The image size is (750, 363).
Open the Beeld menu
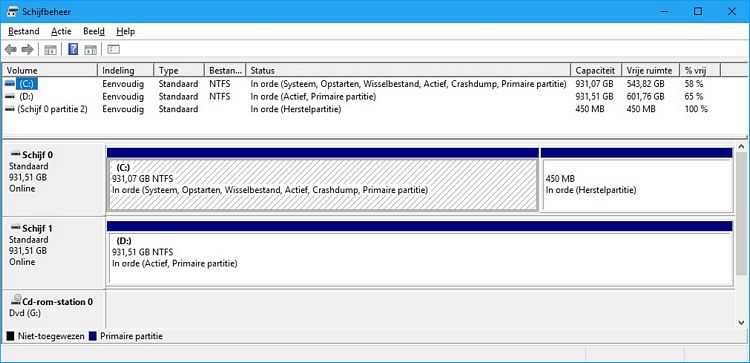click(94, 32)
